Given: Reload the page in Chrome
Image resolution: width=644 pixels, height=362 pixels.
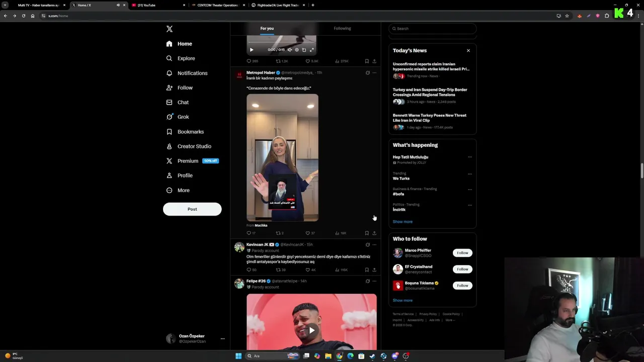Looking at the screenshot, I should [x=23, y=16].
